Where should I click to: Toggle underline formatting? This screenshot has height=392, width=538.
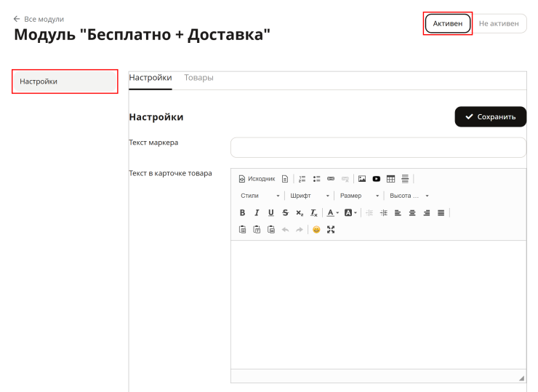[x=271, y=213]
